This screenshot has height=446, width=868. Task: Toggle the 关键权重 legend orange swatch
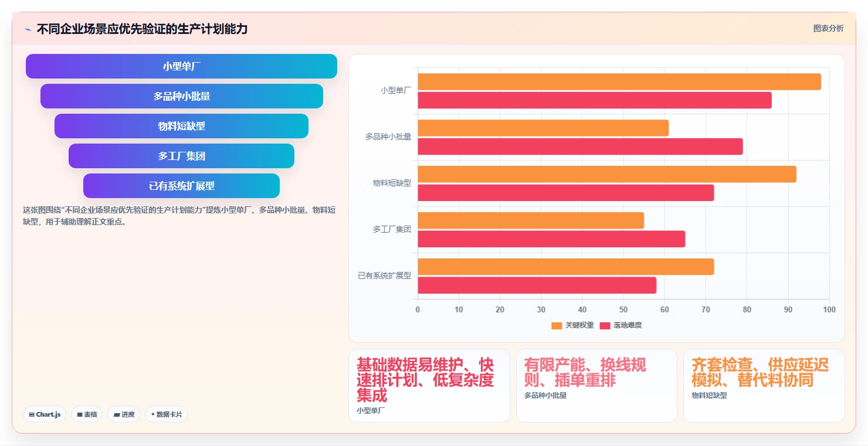pos(557,325)
